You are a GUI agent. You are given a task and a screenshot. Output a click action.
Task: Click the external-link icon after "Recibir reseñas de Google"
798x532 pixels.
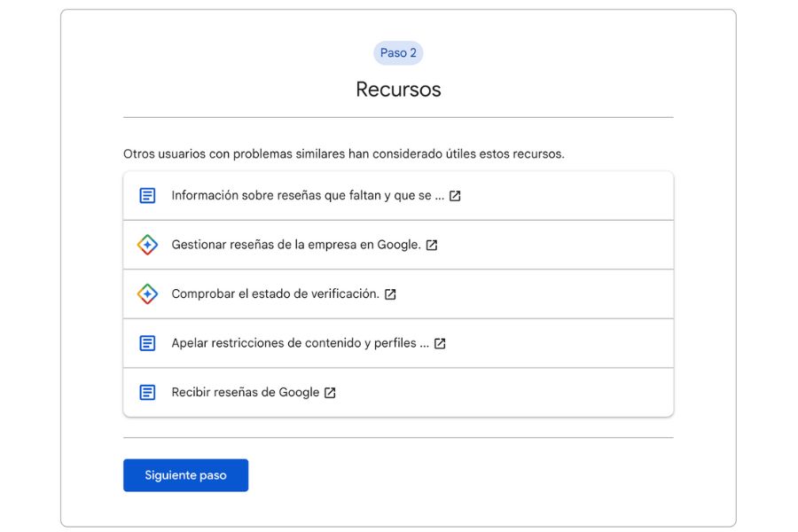(331, 393)
